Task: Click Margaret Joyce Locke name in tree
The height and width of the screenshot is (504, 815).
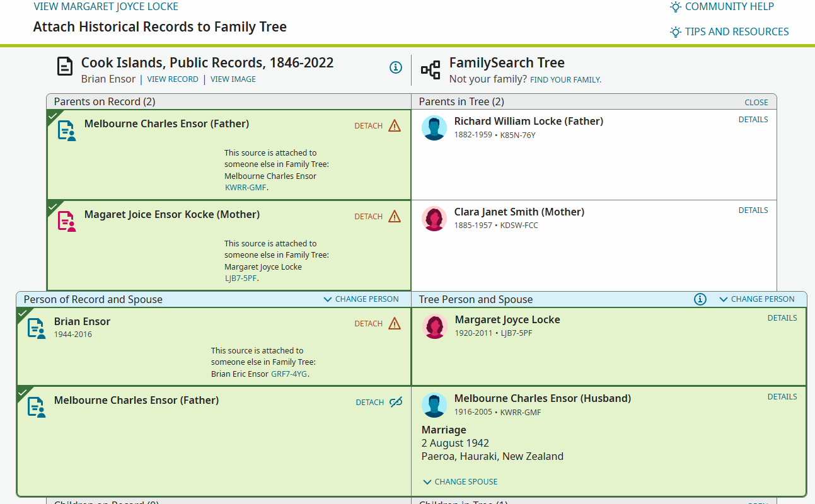Action: (507, 320)
